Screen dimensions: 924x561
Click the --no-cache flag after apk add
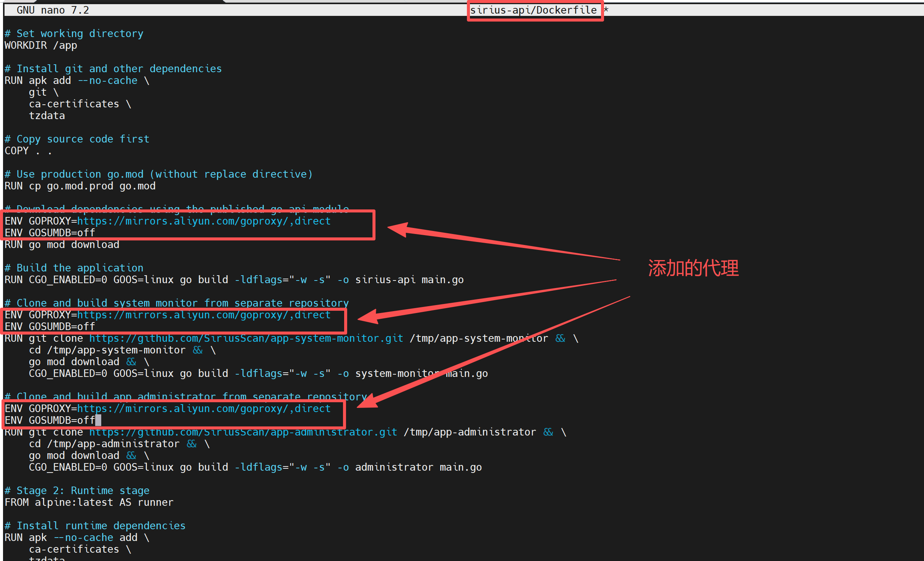point(108,81)
